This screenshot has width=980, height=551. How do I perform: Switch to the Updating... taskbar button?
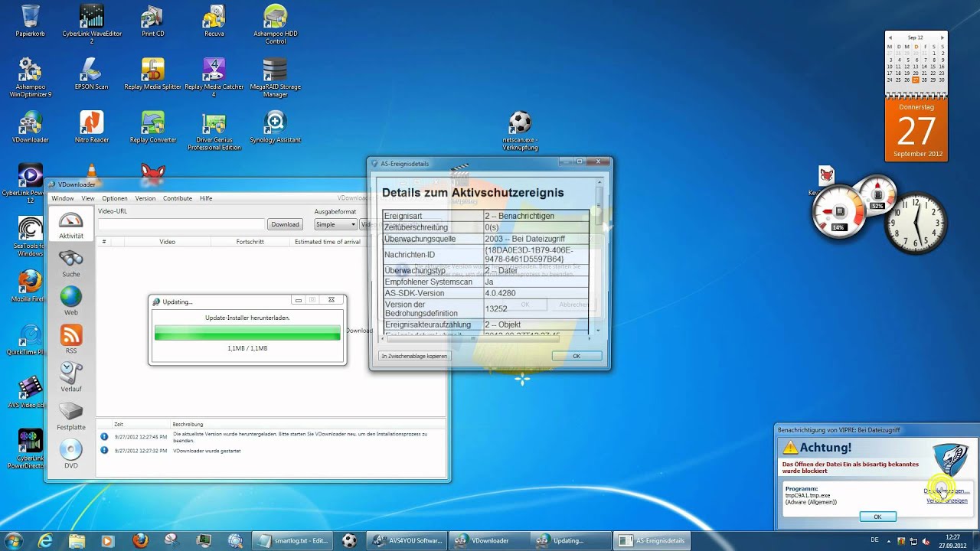[570, 540]
